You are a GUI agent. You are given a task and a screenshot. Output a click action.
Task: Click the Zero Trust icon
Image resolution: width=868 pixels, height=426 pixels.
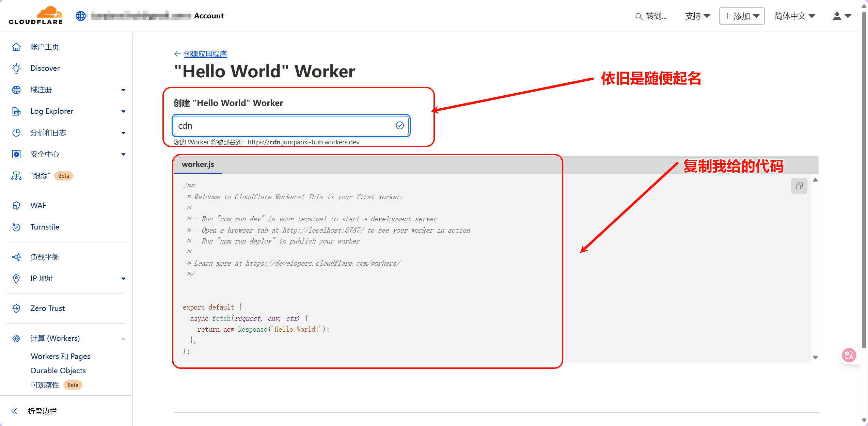[16, 309]
